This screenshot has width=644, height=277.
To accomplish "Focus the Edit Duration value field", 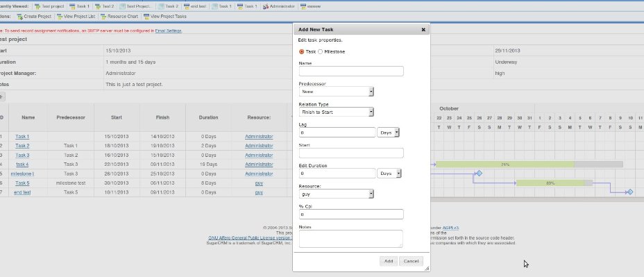I will [337, 174].
